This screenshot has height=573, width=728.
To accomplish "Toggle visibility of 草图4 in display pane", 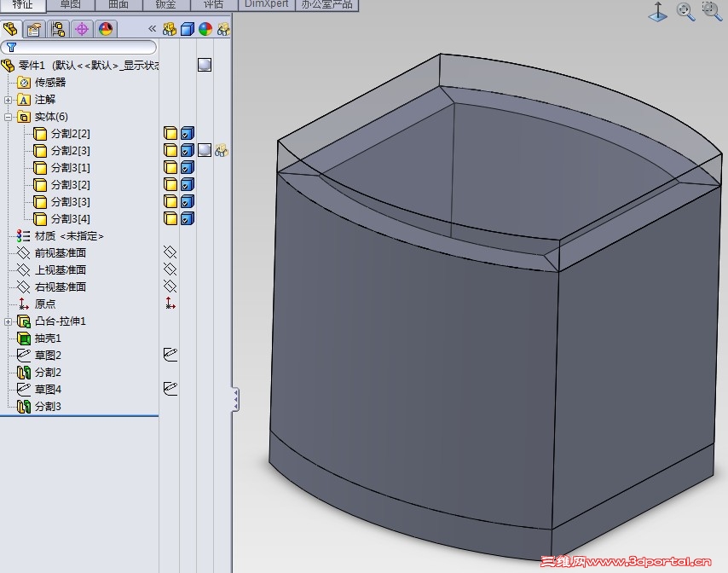I will 170,389.
